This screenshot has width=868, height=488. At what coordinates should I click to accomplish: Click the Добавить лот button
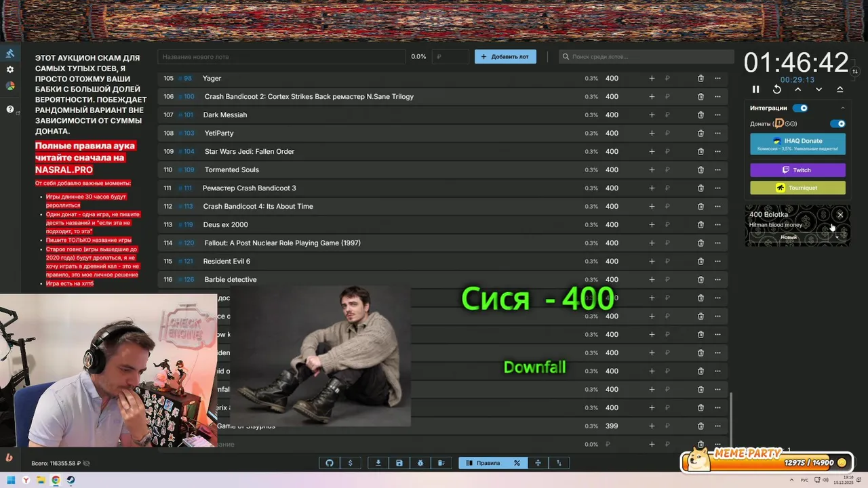coord(505,57)
